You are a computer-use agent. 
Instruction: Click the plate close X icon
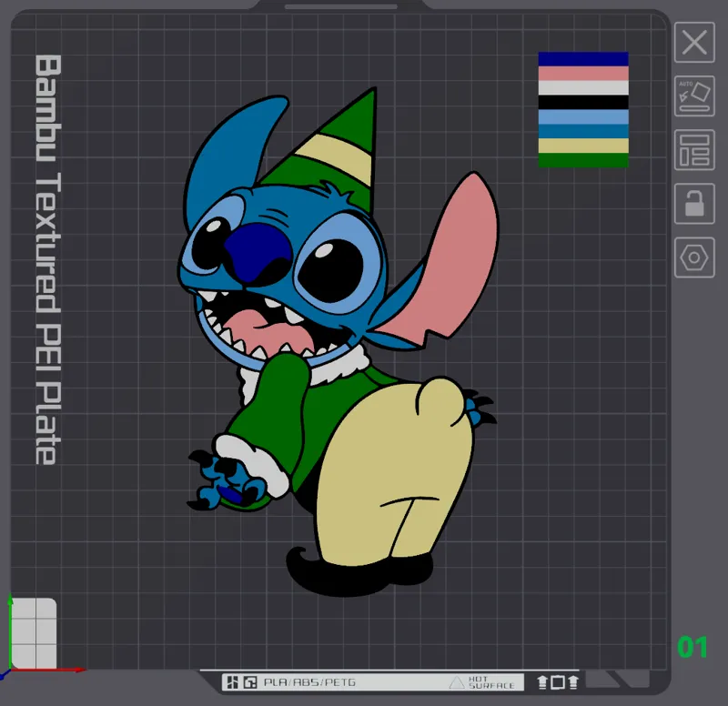694,42
